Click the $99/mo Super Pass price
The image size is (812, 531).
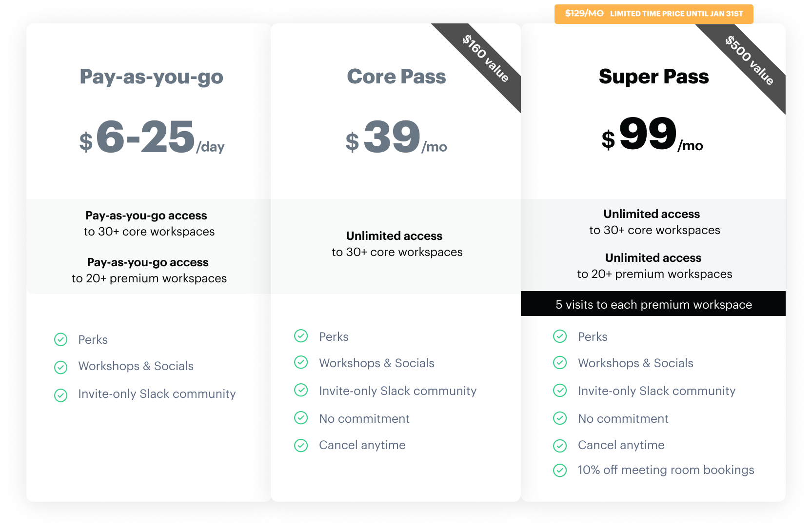coord(653,134)
